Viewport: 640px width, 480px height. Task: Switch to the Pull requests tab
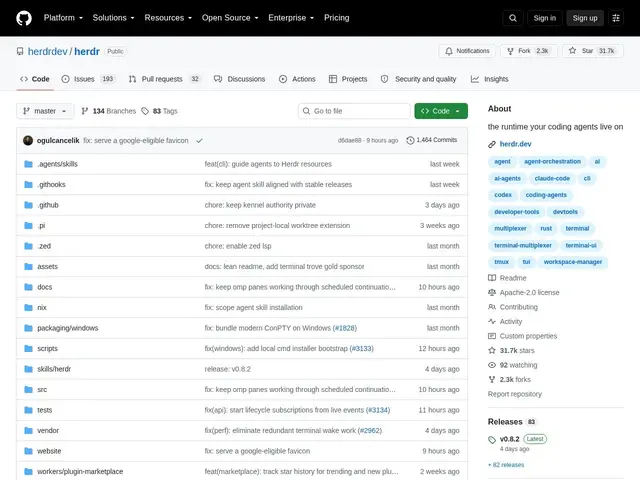coord(164,79)
